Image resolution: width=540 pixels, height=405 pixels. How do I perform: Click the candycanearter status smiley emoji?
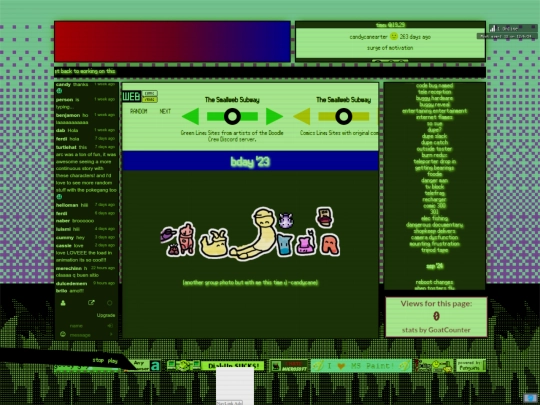click(x=394, y=36)
